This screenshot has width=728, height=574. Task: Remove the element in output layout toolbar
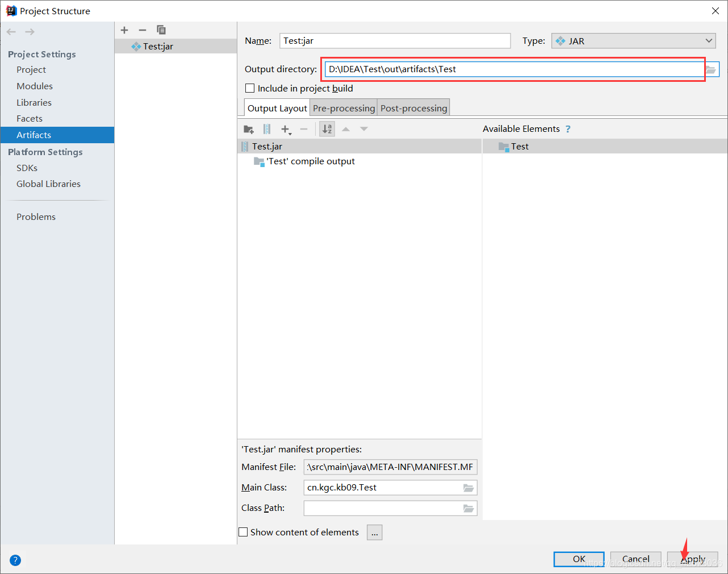304,130
